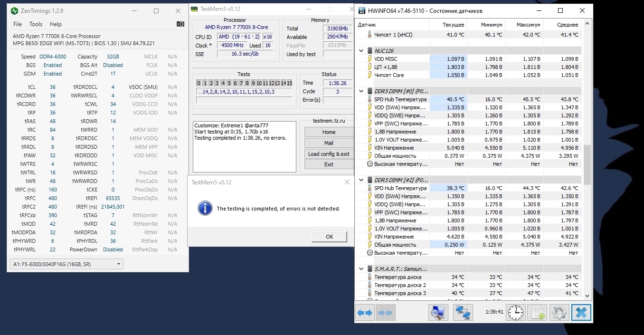Viewport: 644px width, 335px height.
Task: Click thermometer icon beside Температура диска 3
Action: [370, 293]
